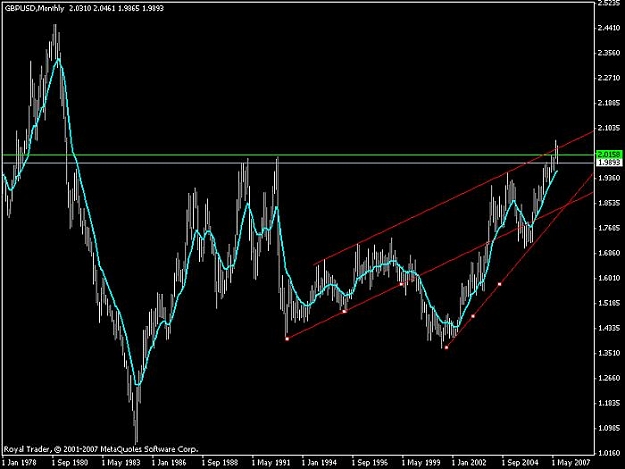Image resolution: width=625 pixels, height=469 pixels.
Task: Click the 1.8535 price axis label
Action: point(609,203)
